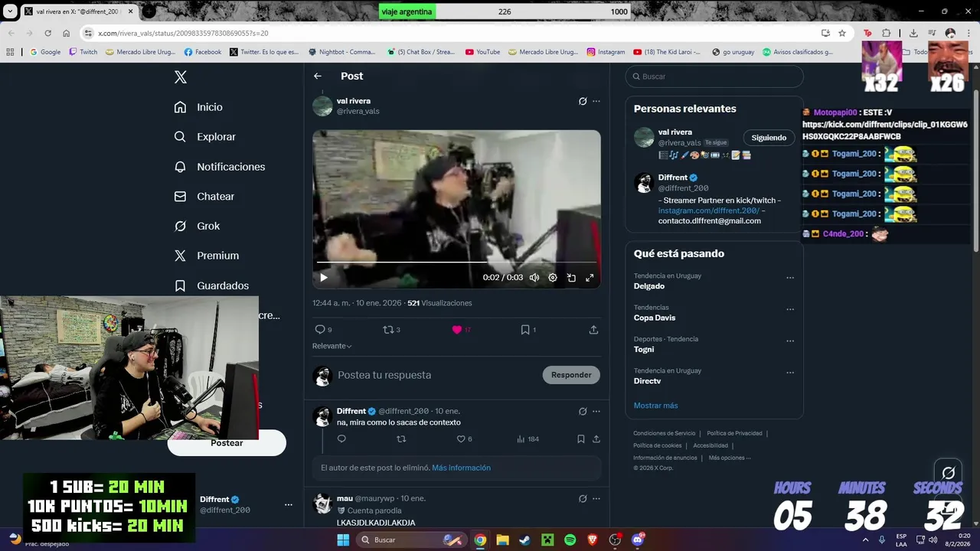View analytics of Diffrent's reply (184)
The width and height of the screenshot is (980, 551).
(528, 439)
